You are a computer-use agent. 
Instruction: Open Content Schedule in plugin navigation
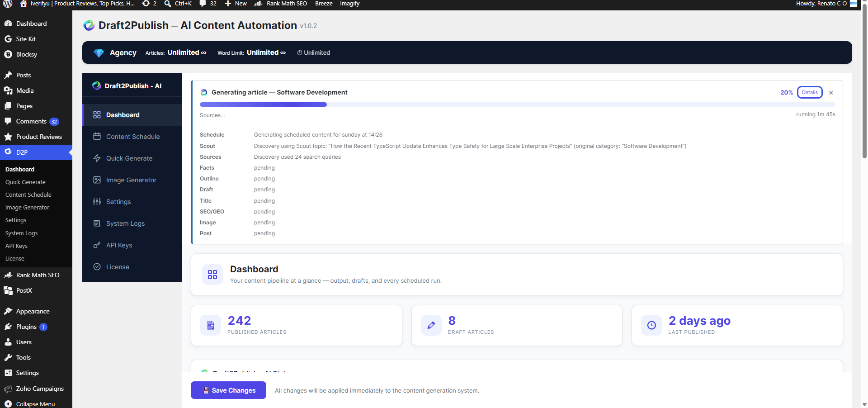(132, 137)
